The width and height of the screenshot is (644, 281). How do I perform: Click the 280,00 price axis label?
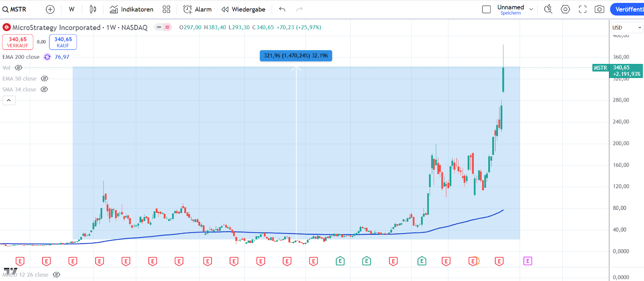(x=621, y=100)
